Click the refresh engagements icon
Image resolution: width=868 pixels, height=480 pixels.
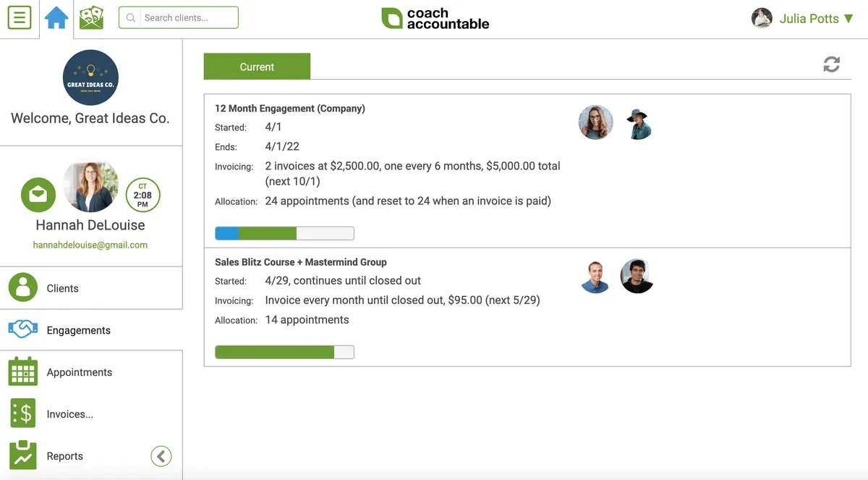[x=831, y=64]
